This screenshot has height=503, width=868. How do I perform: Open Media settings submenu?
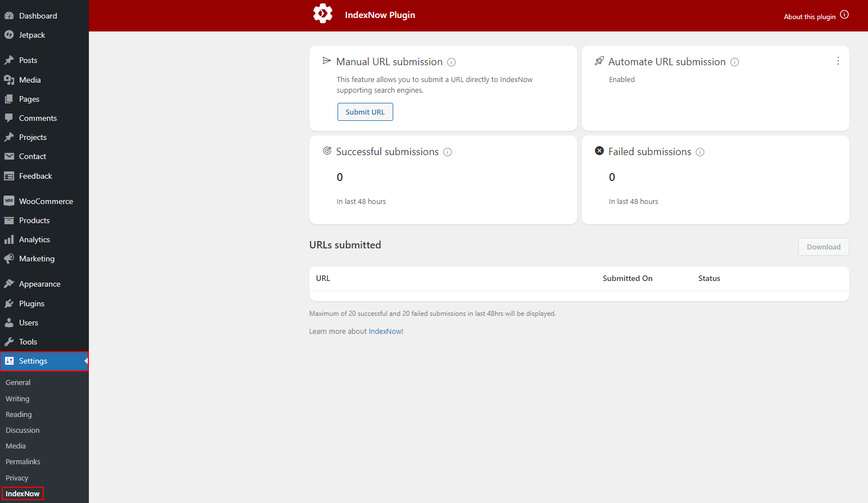pos(16,446)
